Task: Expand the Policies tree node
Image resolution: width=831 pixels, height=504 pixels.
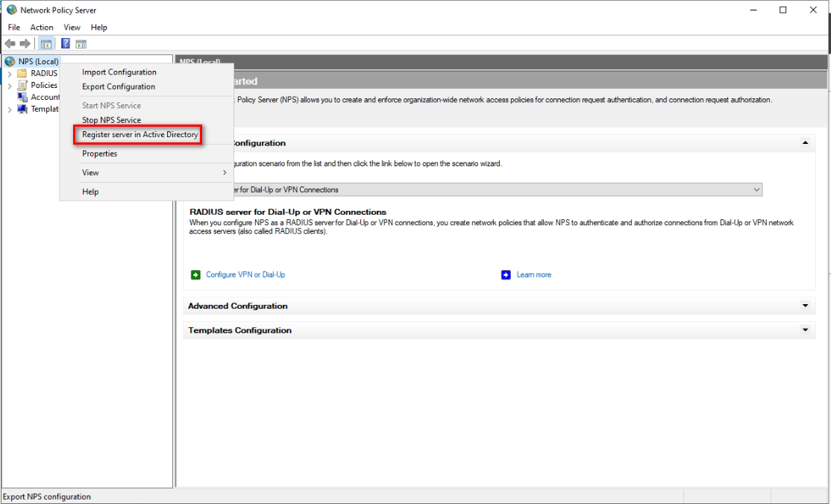Action: point(9,86)
